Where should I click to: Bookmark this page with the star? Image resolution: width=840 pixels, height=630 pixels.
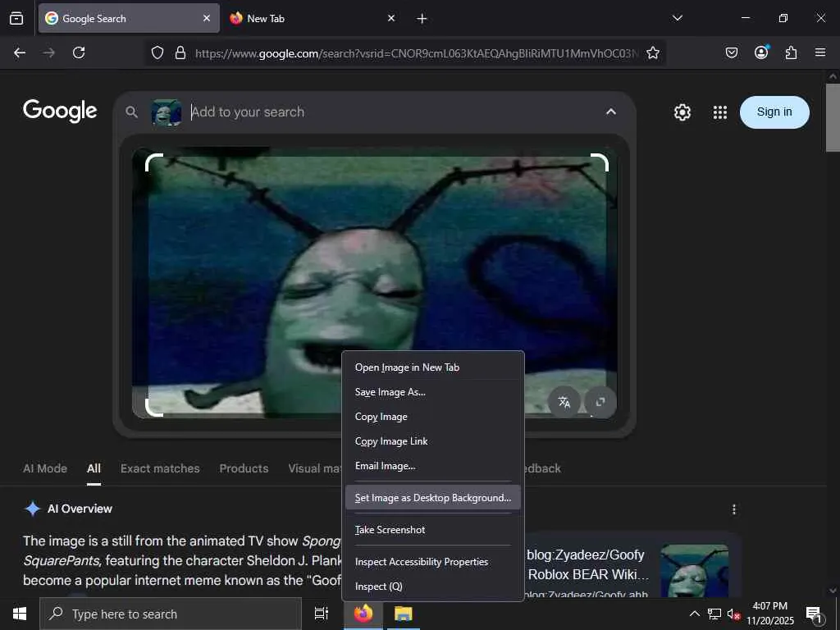coord(652,52)
